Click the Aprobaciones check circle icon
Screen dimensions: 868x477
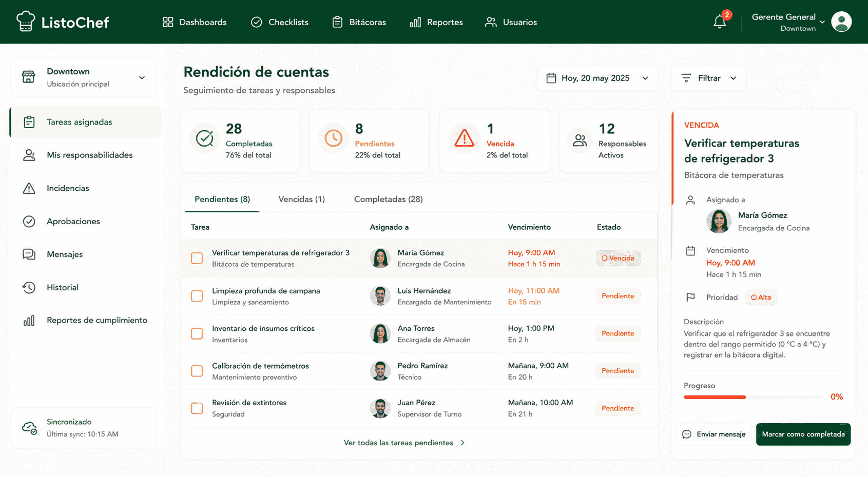coord(29,221)
